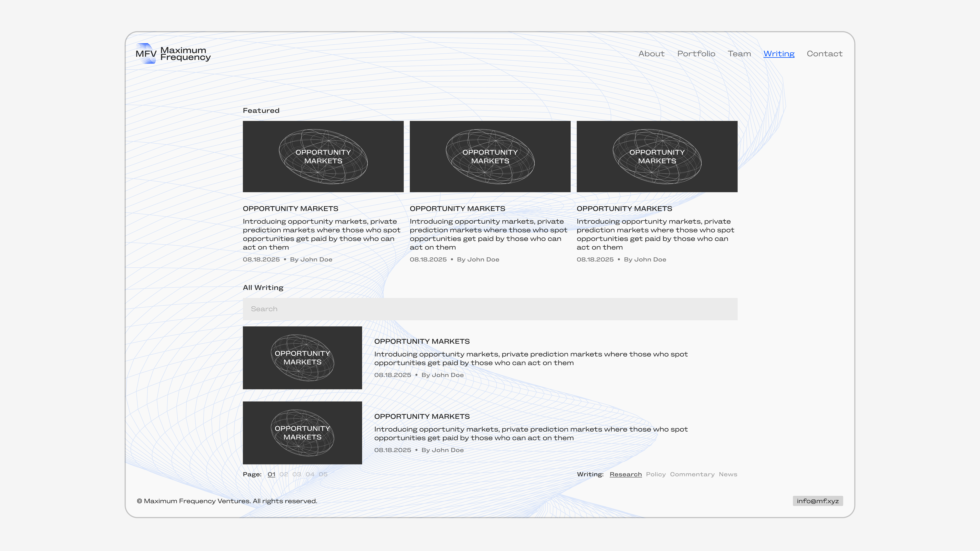Screen dimensions: 980x551
Task: Open the Team page
Action: (x=739, y=54)
